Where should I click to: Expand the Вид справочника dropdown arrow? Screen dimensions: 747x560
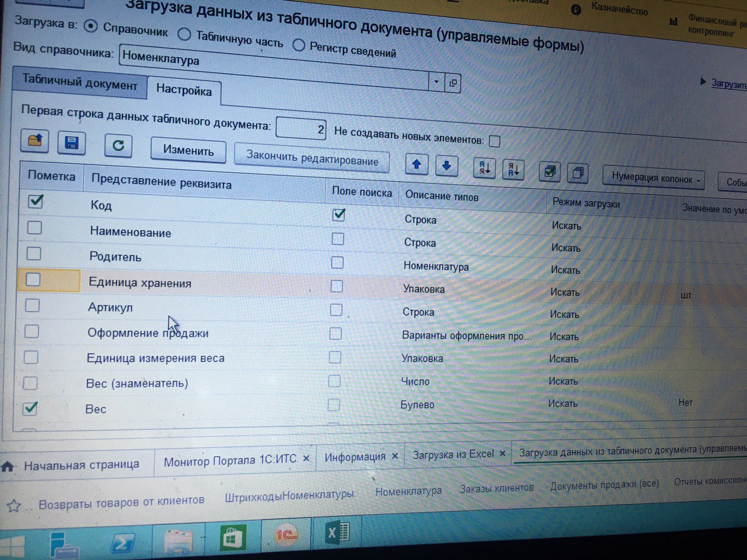437,82
